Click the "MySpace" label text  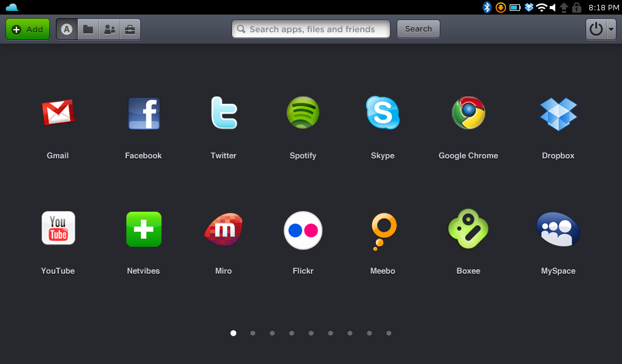point(558,271)
